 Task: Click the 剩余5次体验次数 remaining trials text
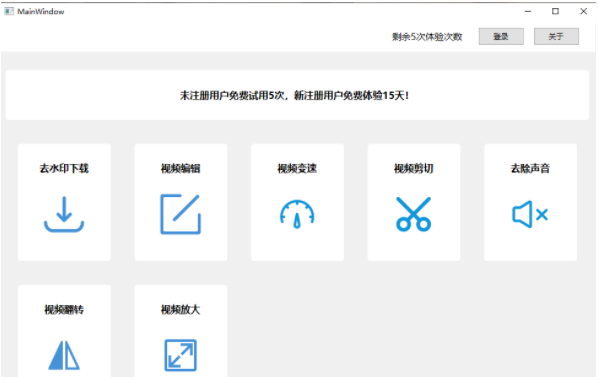pos(427,37)
